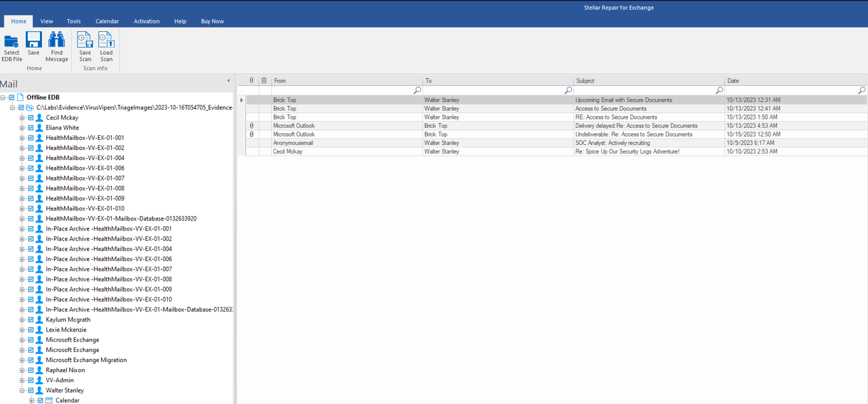Click Cecil Mckay mailbox user icon
The height and width of the screenshot is (404, 868).
click(39, 118)
